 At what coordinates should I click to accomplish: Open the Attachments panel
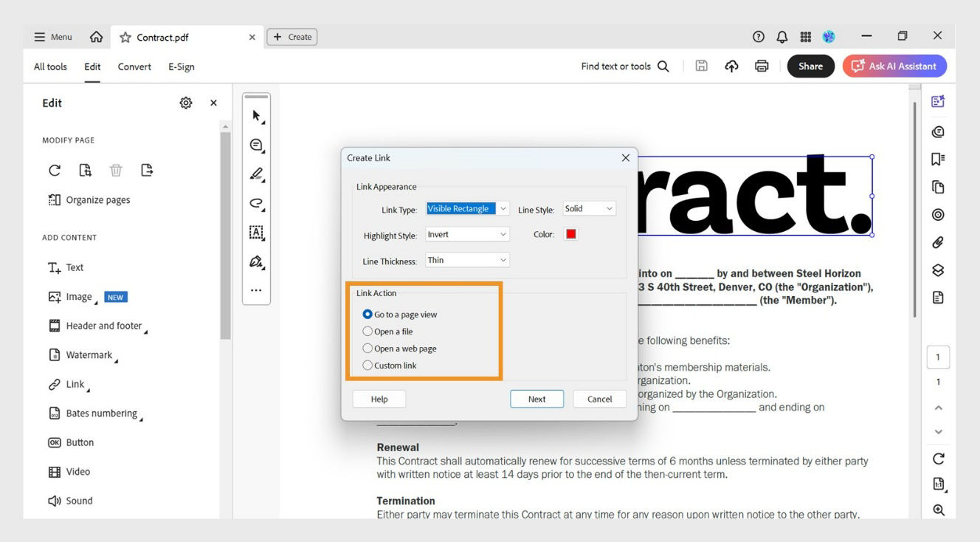tap(938, 241)
